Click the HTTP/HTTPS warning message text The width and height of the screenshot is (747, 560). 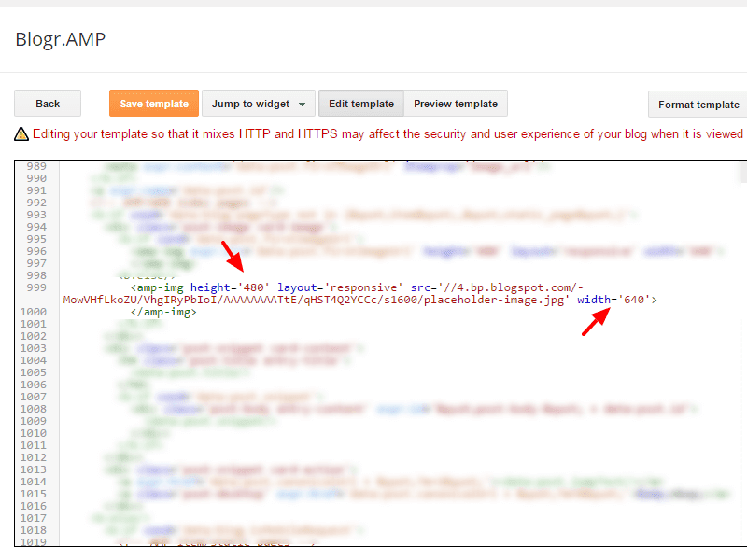[388, 133]
